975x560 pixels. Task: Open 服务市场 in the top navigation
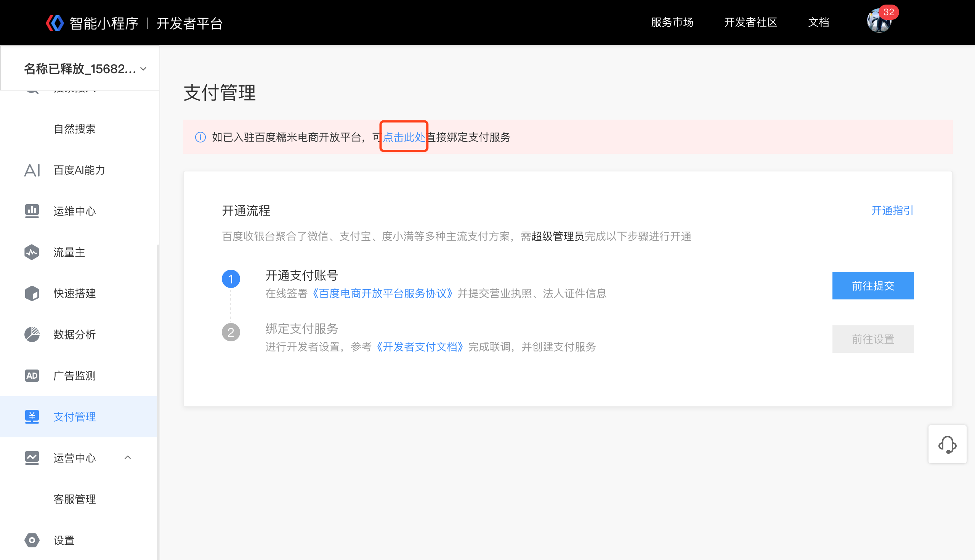(672, 22)
